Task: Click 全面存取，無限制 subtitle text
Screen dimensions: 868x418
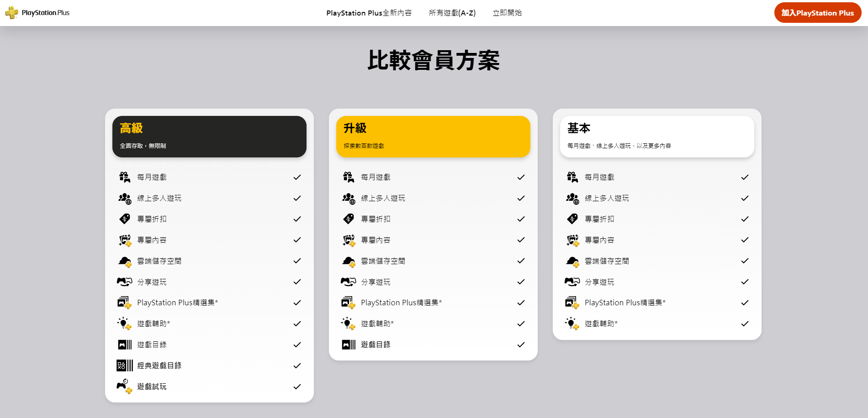Action: (x=143, y=146)
